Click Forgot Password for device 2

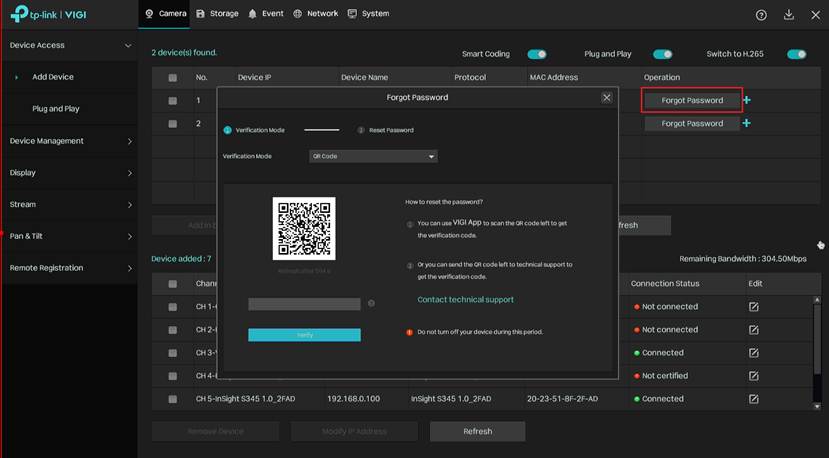[692, 124]
